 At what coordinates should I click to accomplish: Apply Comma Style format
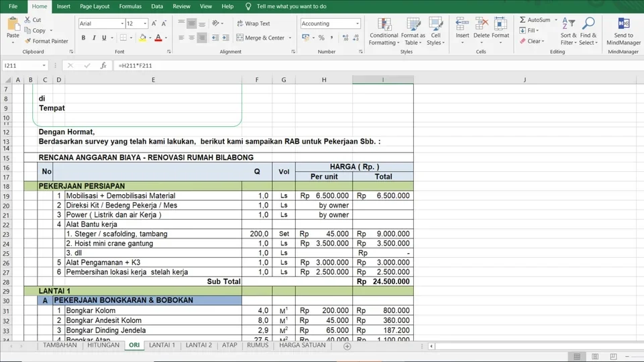pos(331,38)
